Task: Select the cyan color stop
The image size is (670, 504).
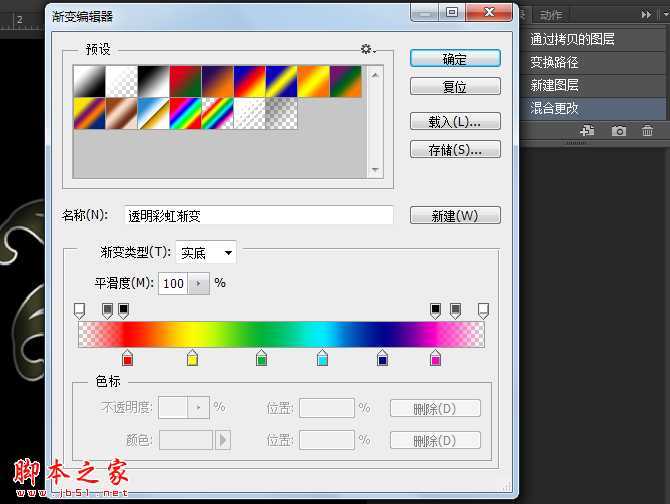Action: click(322, 358)
